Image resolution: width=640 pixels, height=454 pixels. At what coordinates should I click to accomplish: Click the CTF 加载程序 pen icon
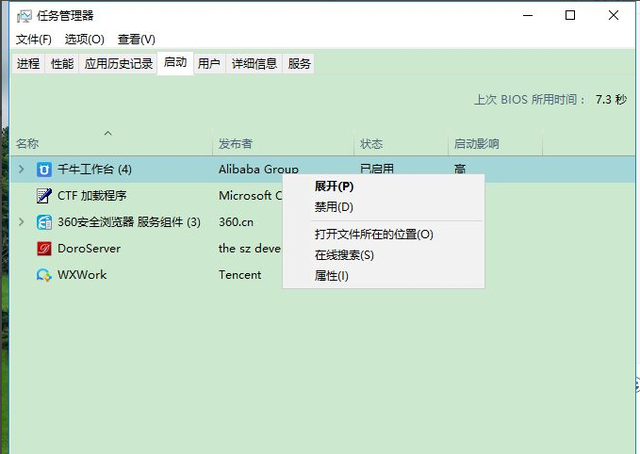coord(44,196)
